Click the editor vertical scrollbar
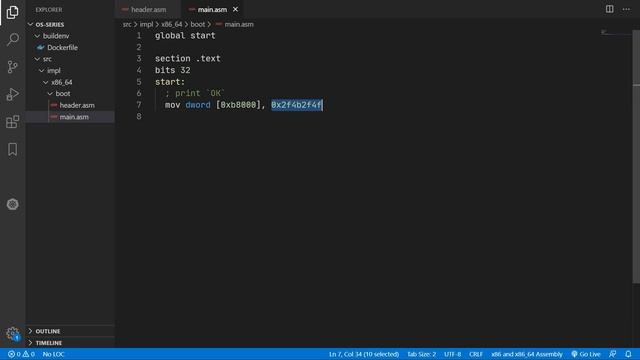The image size is (640, 360). (x=636, y=156)
